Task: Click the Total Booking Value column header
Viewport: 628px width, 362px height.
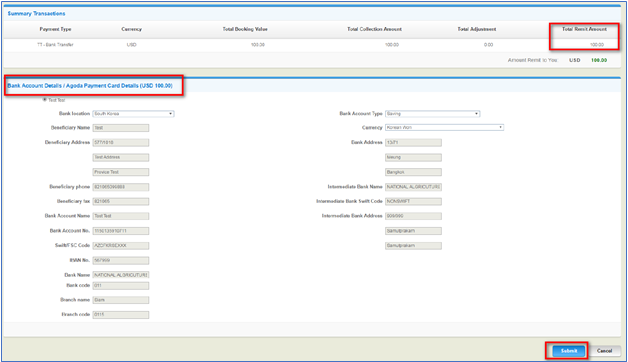Action: (245, 29)
